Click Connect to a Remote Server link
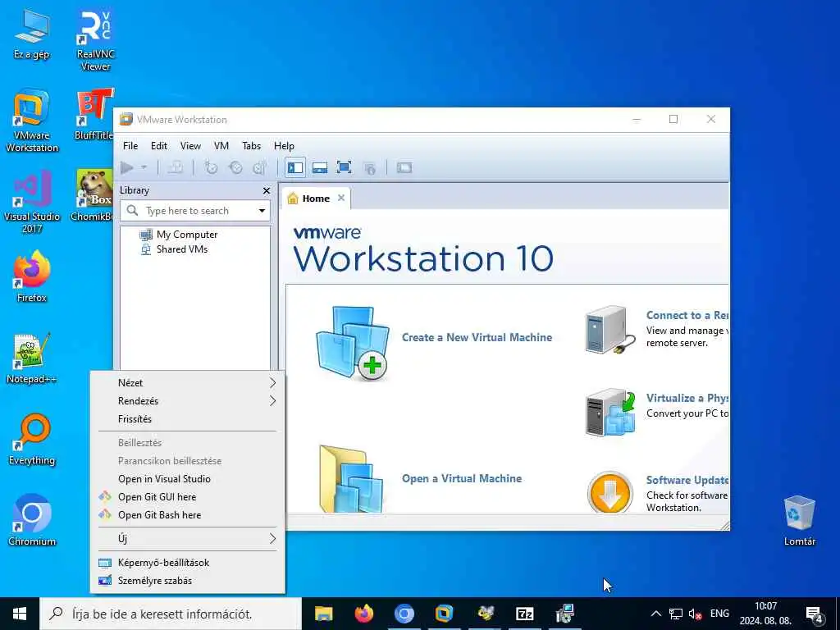 [x=687, y=315]
